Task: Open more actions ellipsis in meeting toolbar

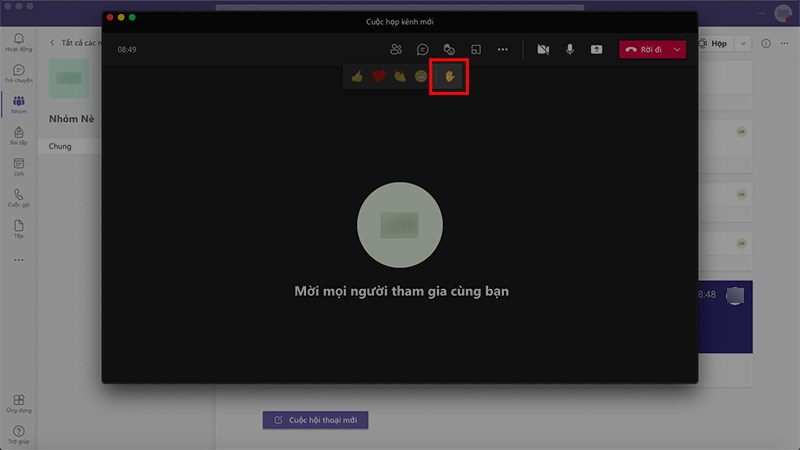Action: [503, 49]
